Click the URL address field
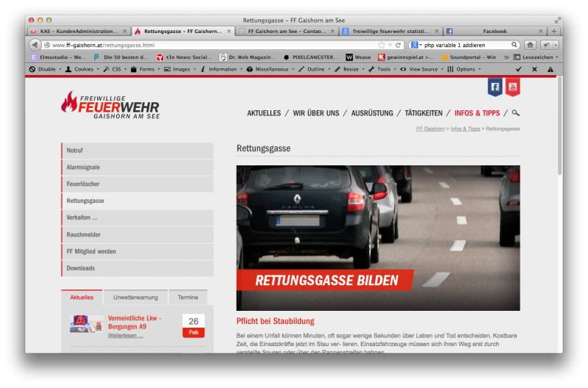 pos(210,45)
